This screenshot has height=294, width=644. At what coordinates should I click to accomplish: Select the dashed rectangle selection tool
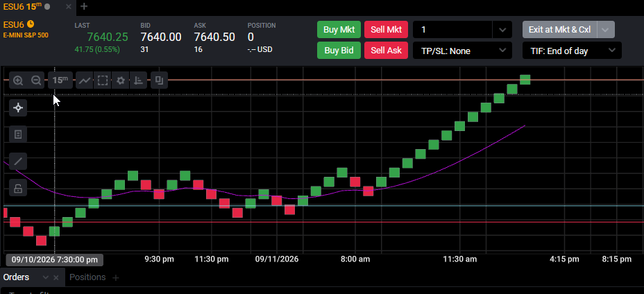(102, 80)
